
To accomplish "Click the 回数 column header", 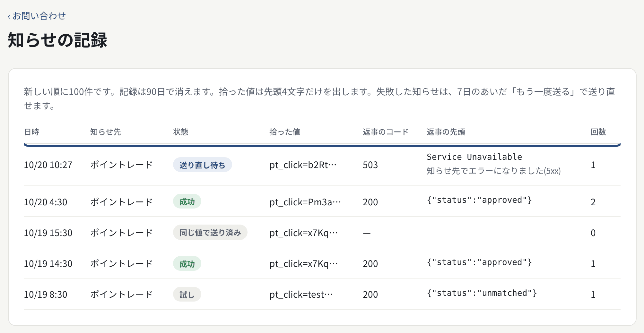I will pyautogui.click(x=598, y=132).
